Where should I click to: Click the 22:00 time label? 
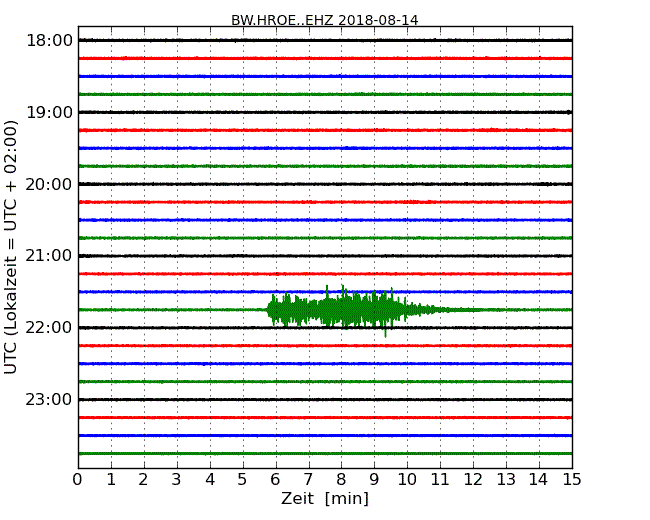(49, 328)
